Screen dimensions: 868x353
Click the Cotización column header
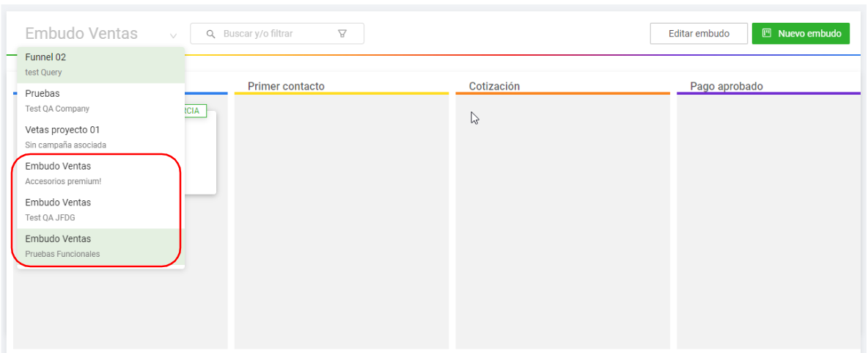click(494, 86)
